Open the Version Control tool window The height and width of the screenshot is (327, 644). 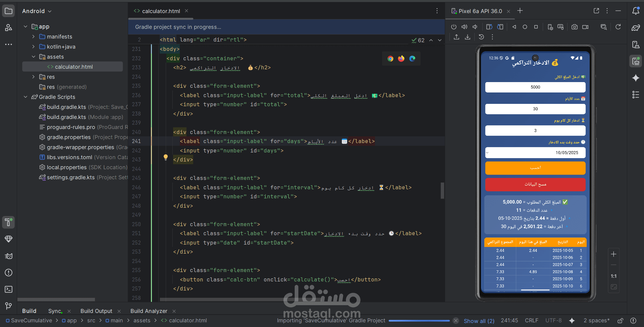[8, 306]
